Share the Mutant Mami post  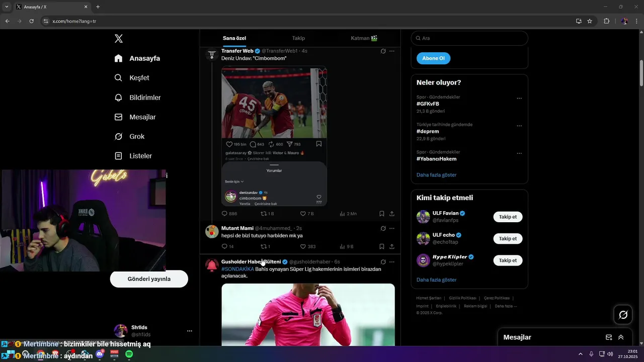point(392,246)
